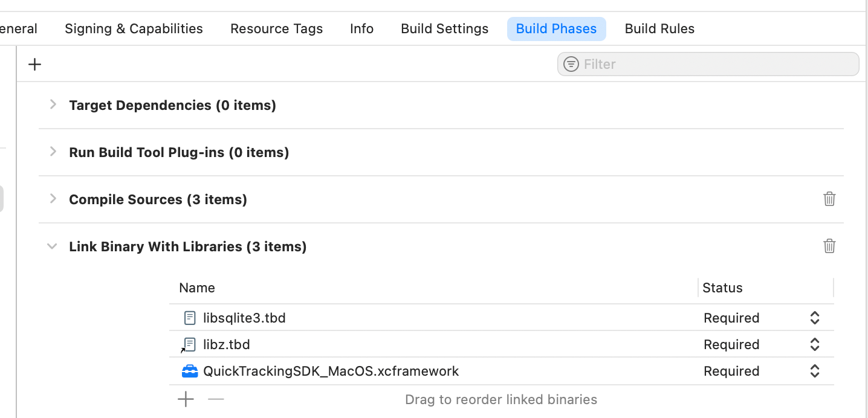
Task: Click the add build phase plus button
Action: (x=35, y=65)
